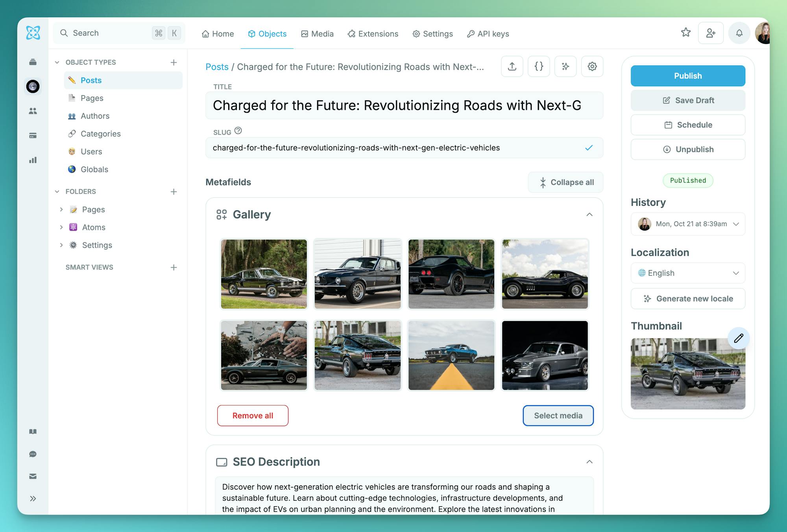Open the invite user icon
The height and width of the screenshot is (532, 787).
711,33
